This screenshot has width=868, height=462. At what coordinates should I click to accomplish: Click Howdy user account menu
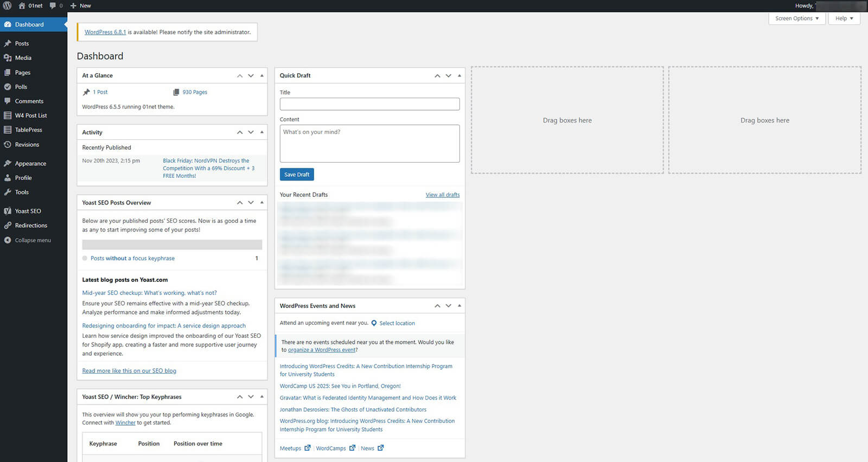pos(830,5)
